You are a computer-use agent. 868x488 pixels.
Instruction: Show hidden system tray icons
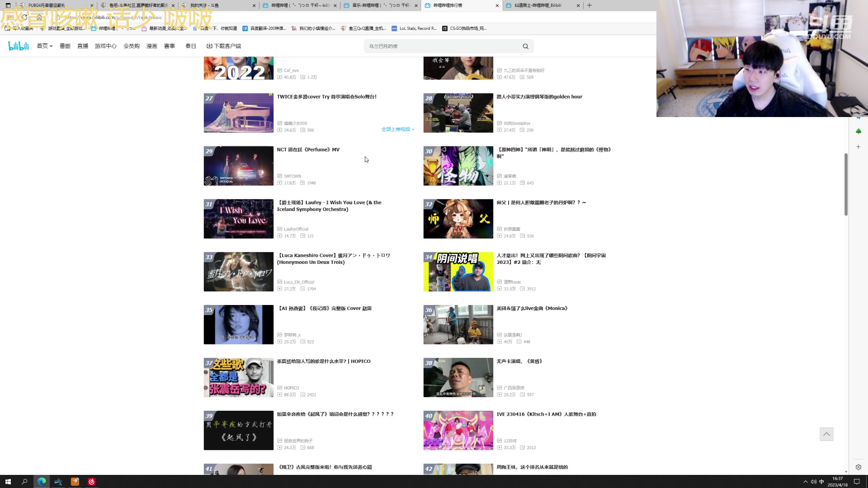pyautogui.click(x=805, y=482)
